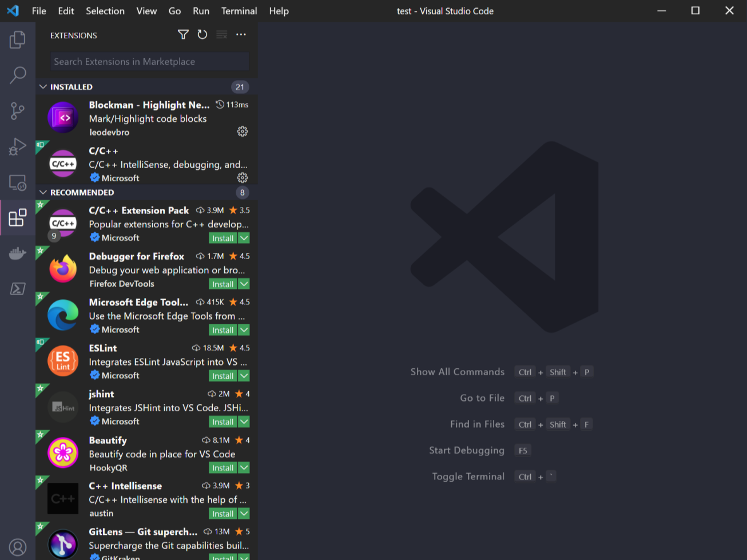The image size is (747, 560).
Task: Open install dropdown for Microsoft Edge Tools
Action: pos(244,330)
